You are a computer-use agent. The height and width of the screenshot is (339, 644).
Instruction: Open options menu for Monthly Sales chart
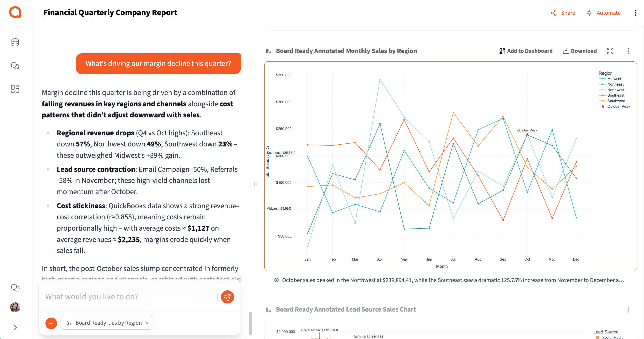pos(628,51)
